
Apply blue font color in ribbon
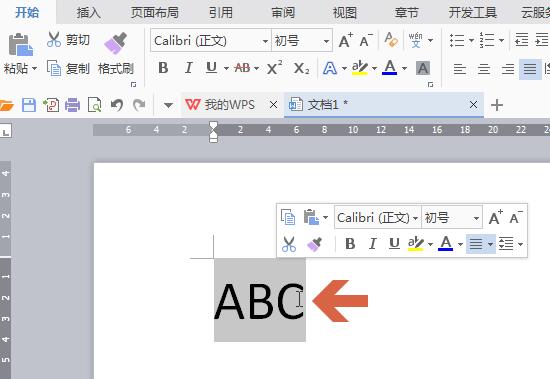click(x=390, y=68)
